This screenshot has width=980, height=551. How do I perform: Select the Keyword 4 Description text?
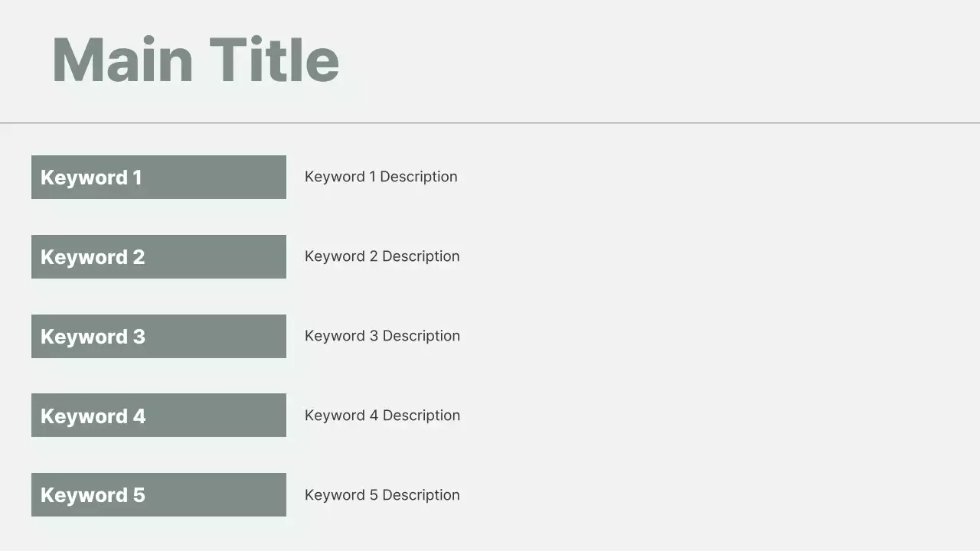coord(382,416)
